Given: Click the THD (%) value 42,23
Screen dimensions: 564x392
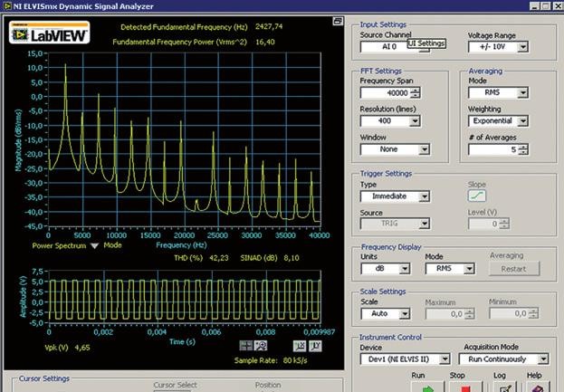Looking at the screenshot, I should [x=219, y=258].
